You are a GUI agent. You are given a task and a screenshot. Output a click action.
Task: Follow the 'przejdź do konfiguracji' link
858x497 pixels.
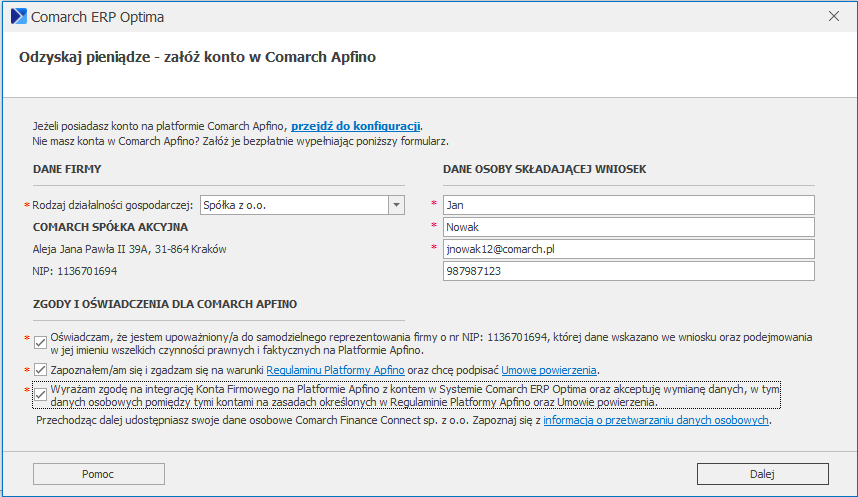(x=356, y=126)
